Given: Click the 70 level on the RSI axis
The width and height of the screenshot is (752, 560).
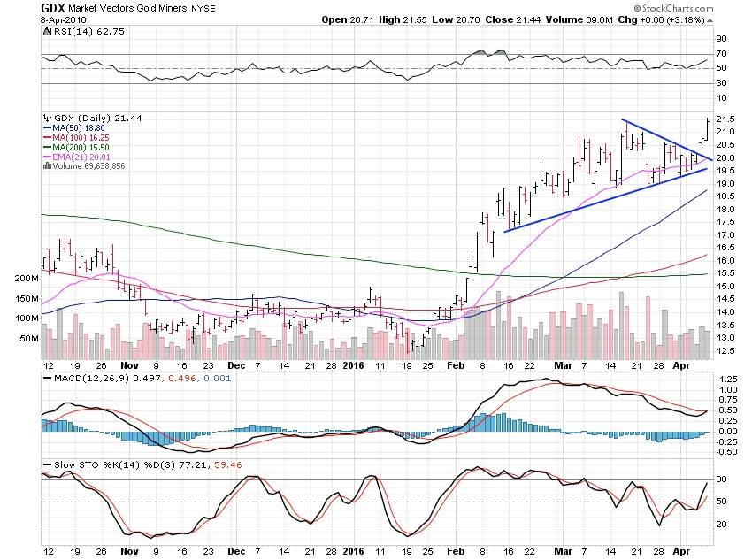Looking at the screenshot, I should pos(721,54).
